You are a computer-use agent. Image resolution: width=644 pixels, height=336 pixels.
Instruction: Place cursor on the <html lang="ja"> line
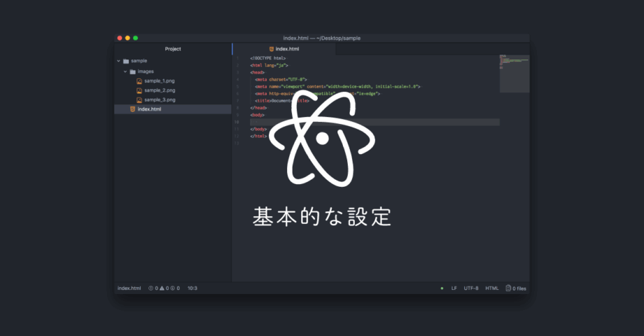pyautogui.click(x=269, y=65)
